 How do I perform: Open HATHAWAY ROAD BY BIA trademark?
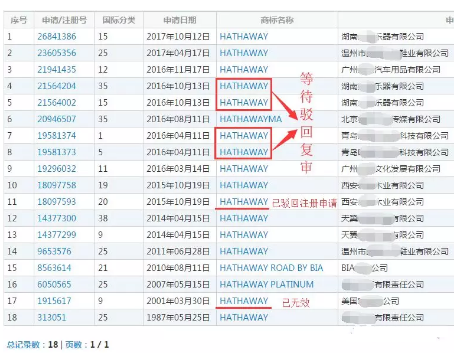click(271, 268)
